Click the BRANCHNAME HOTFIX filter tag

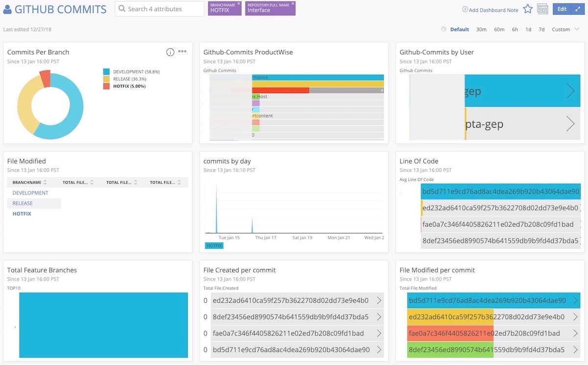click(x=224, y=8)
